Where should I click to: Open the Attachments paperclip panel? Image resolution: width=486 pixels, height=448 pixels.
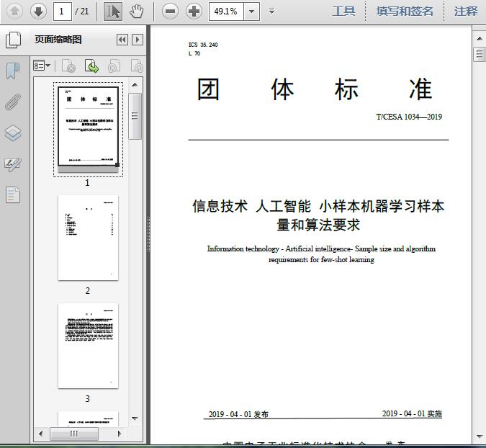point(13,102)
